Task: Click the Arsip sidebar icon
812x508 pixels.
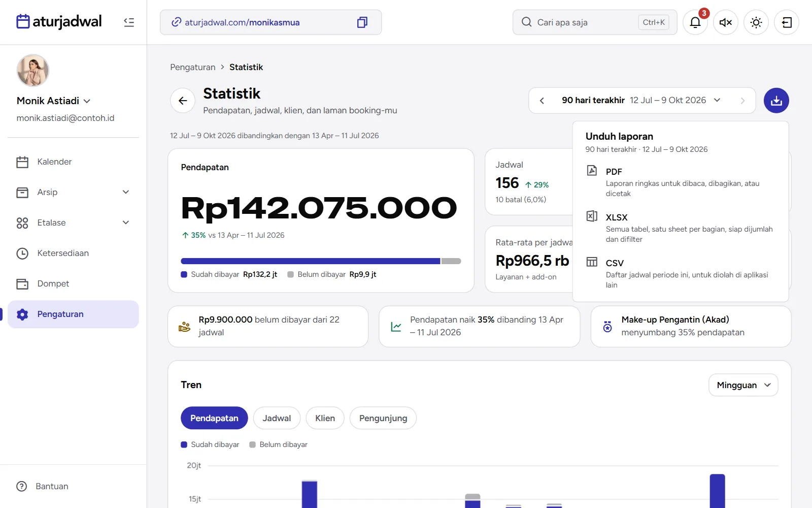Action: coord(22,192)
